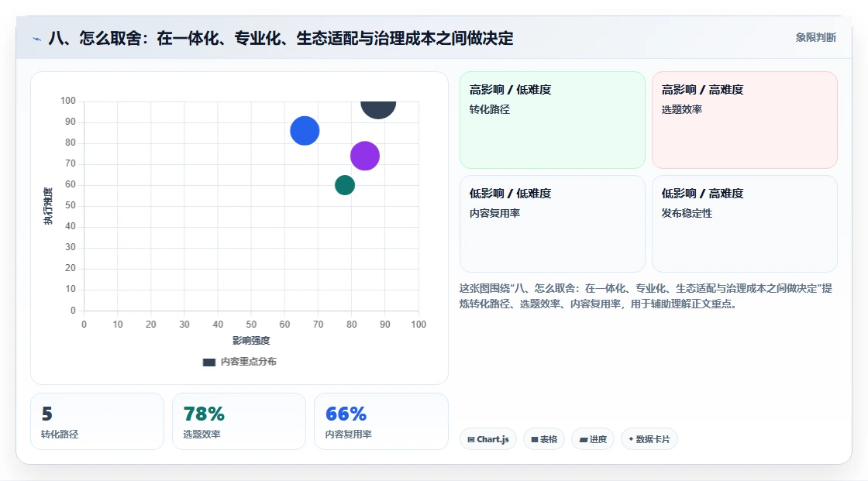Screen dimensions: 868x481
Task: Click the 数据卡片 star icon
Action: click(x=631, y=439)
